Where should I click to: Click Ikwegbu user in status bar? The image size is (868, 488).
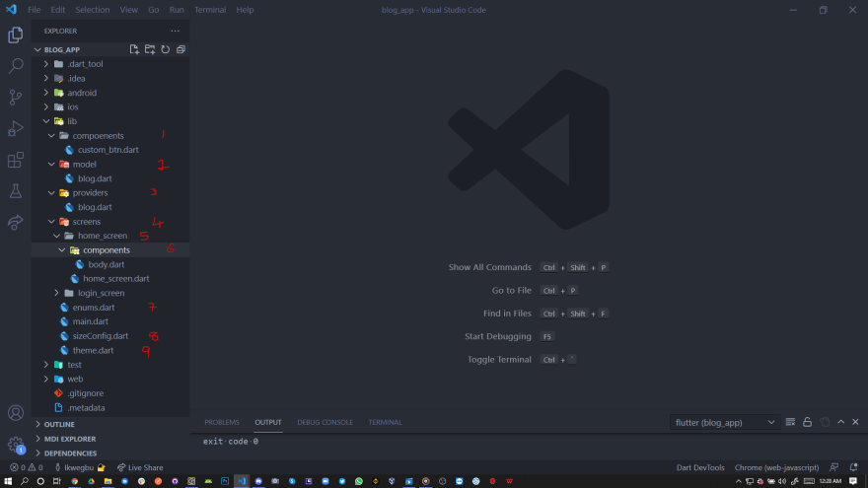[79, 467]
